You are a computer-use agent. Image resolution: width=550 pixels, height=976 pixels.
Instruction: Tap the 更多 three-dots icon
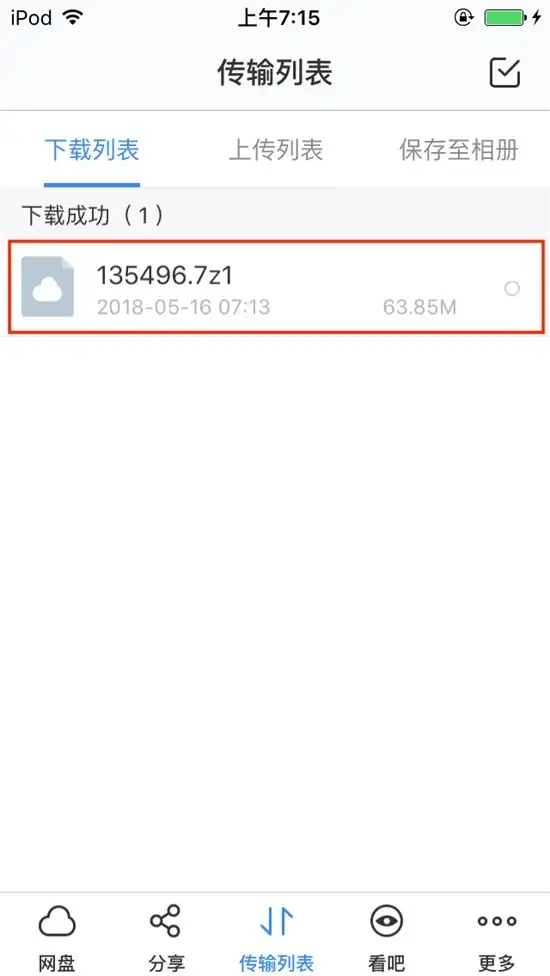[x=496, y=921]
